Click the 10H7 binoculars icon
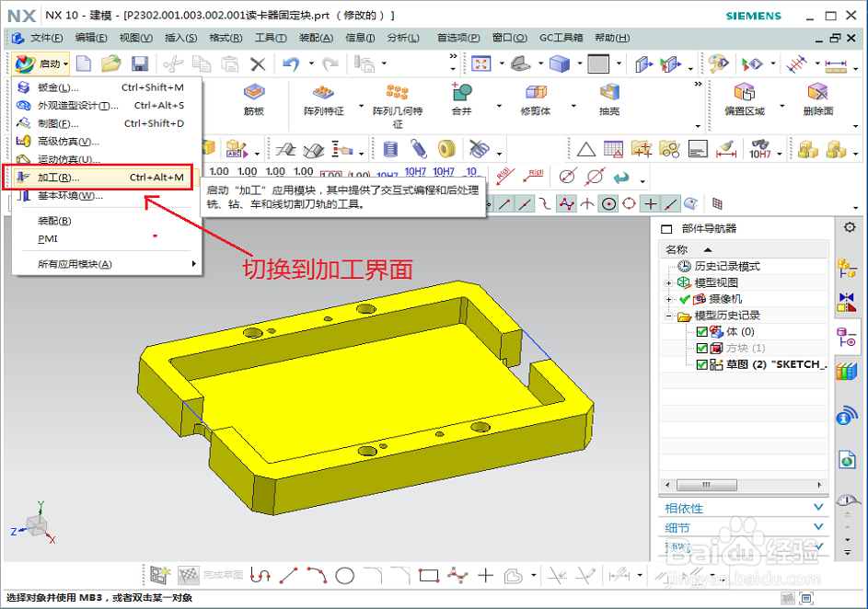The height and width of the screenshot is (609, 868). click(760, 149)
